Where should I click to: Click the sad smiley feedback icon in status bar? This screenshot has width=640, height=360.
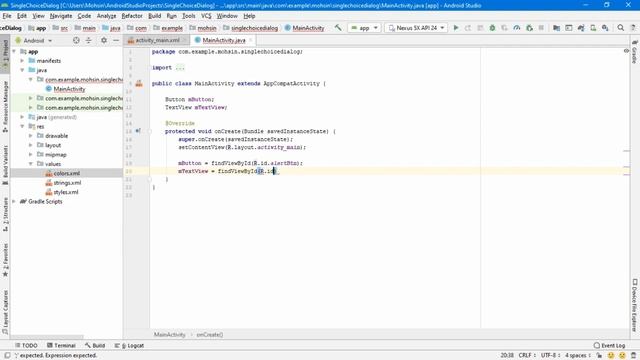coord(622,356)
